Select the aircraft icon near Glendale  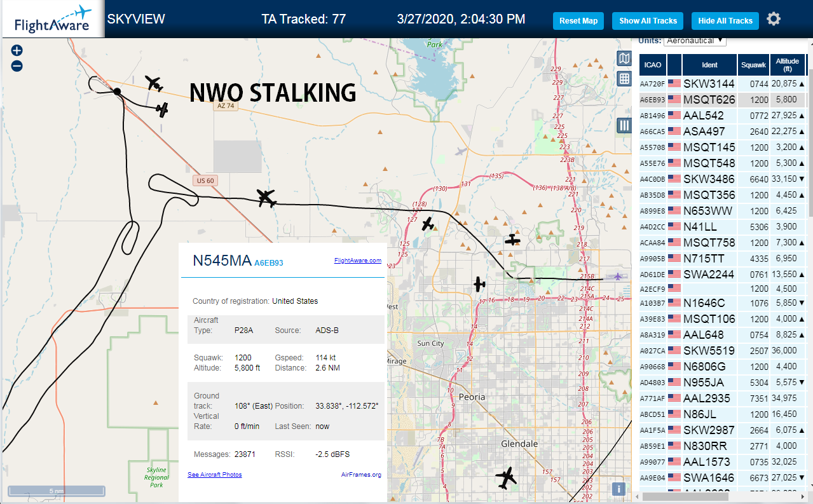coord(507,477)
